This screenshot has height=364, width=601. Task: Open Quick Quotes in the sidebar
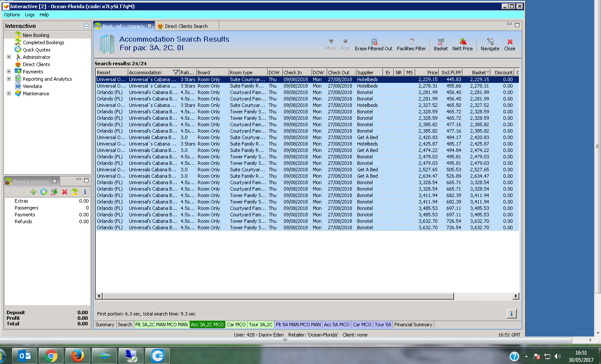coord(37,50)
